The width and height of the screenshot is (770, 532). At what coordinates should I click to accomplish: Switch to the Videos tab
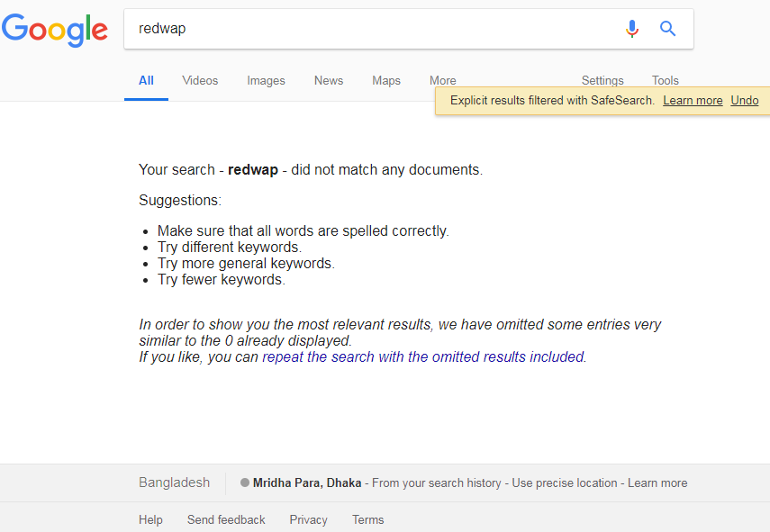coord(200,81)
